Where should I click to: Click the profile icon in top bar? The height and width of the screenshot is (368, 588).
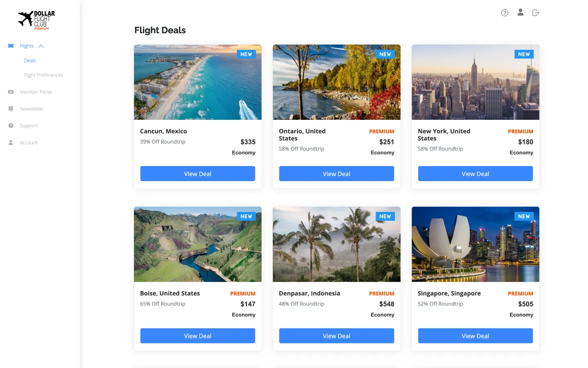(x=520, y=12)
